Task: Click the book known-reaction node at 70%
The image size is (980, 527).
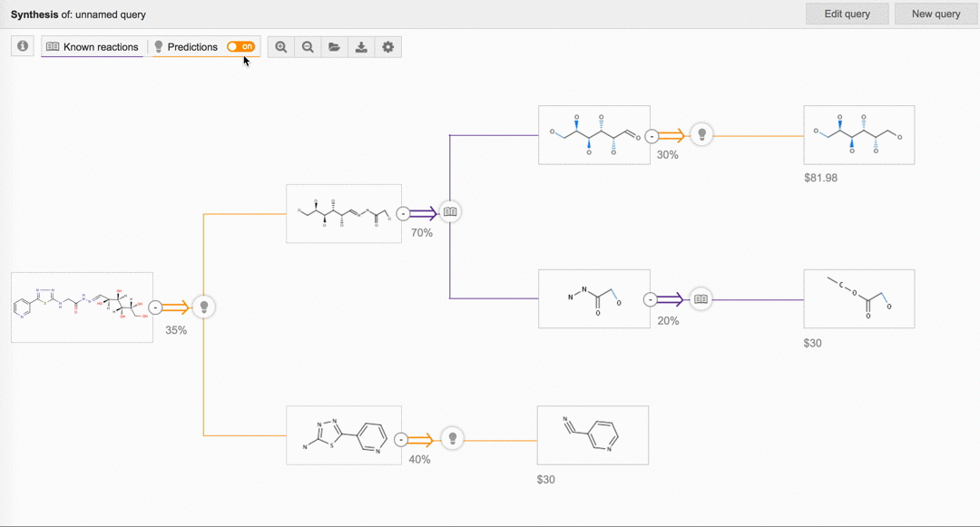Action: pyautogui.click(x=450, y=212)
